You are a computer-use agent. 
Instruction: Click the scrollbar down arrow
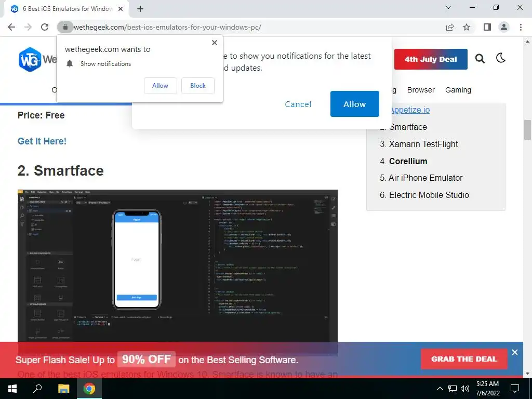tap(527, 374)
